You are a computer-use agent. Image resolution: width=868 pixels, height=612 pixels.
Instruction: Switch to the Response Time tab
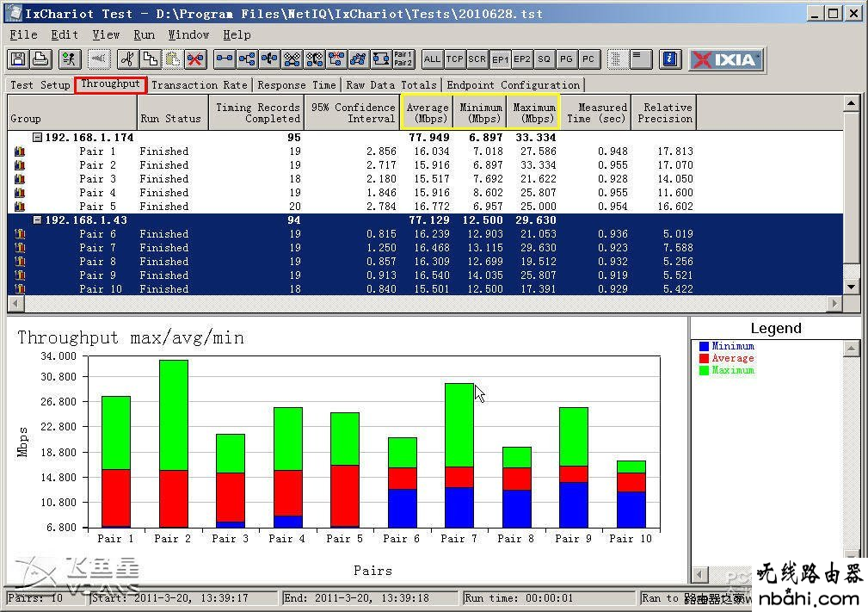(296, 84)
